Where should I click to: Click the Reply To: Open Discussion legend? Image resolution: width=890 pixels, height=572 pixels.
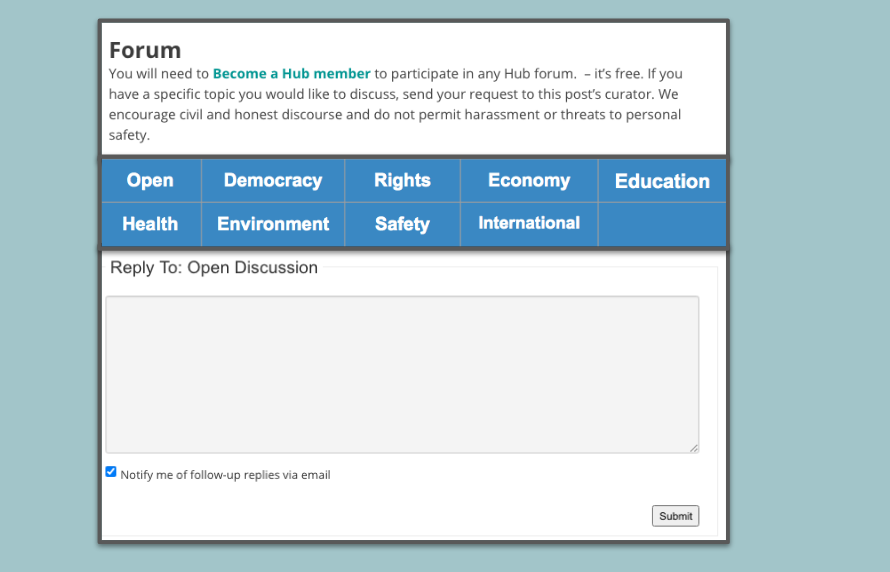(x=214, y=268)
